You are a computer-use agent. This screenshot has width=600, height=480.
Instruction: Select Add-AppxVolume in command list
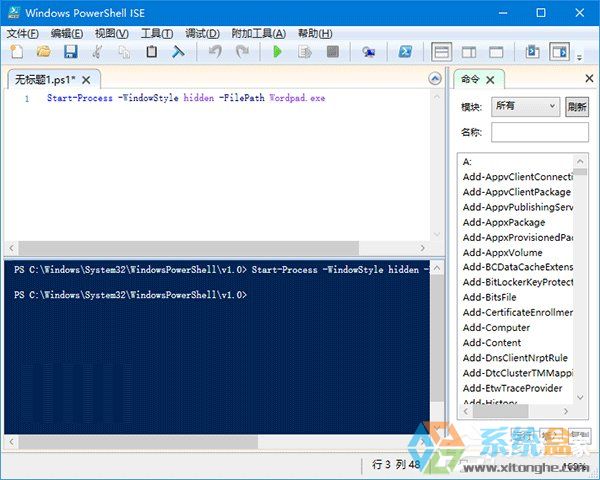click(502, 252)
